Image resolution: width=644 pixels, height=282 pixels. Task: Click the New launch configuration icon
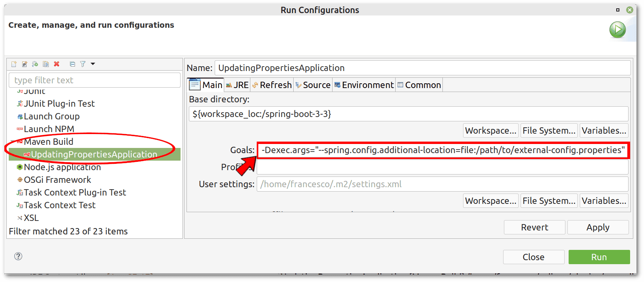(14, 64)
